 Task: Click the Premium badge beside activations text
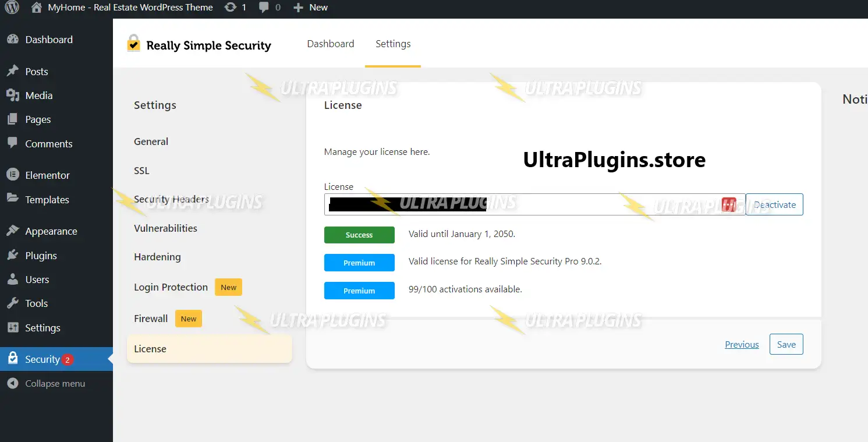[359, 291]
